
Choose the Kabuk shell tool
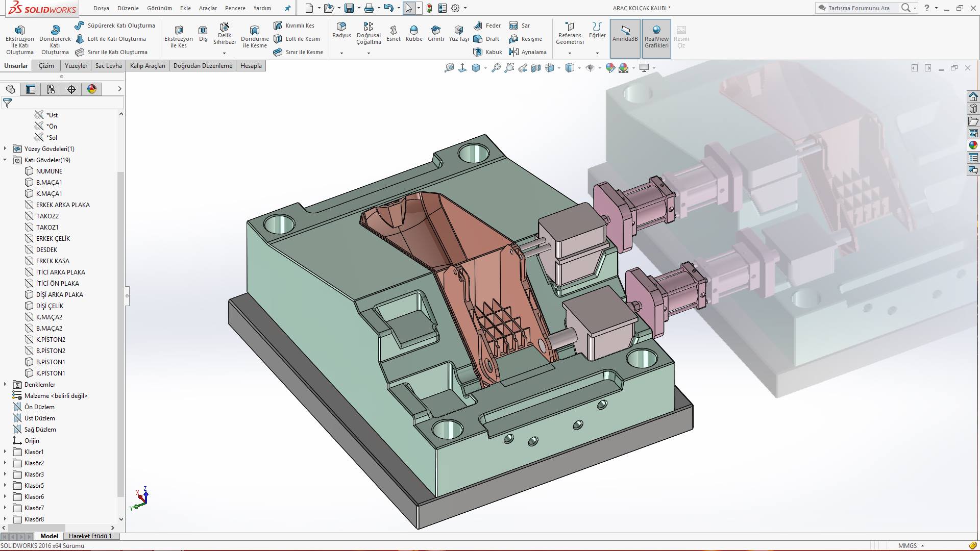487,52
